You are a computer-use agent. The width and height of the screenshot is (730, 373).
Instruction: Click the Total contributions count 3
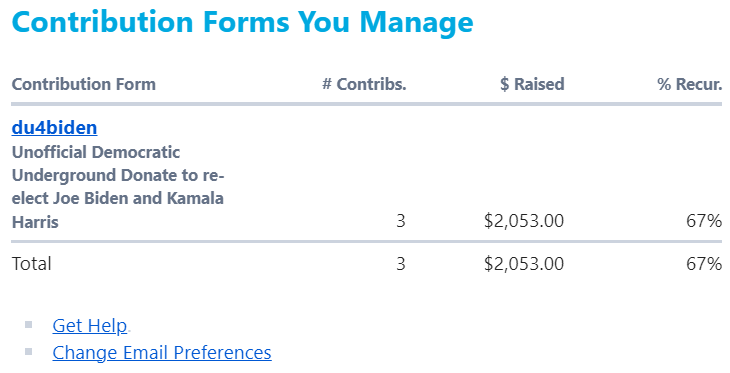pyautogui.click(x=401, y=264)
